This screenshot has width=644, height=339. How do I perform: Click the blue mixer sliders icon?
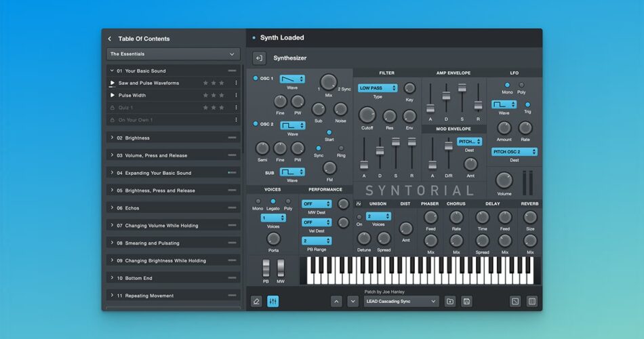pos(273,301)
